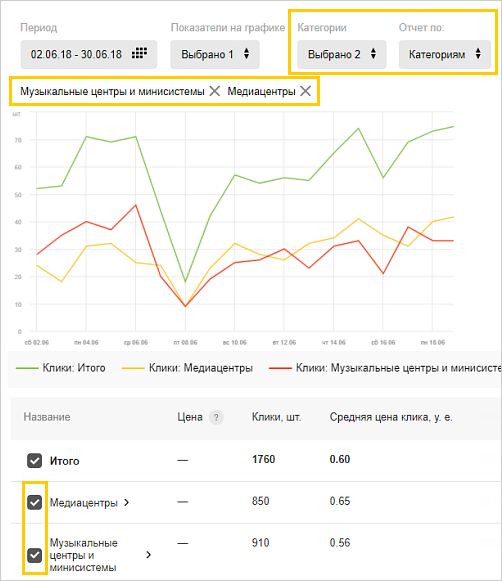Open the categories 'Выбрано 2' dropdown
502x581 pixels.
[x=342, y=54]
